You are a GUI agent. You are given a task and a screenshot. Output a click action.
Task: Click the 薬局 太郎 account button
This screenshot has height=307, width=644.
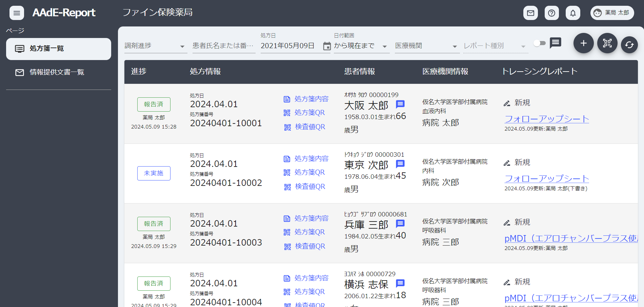tap(612, 13)
